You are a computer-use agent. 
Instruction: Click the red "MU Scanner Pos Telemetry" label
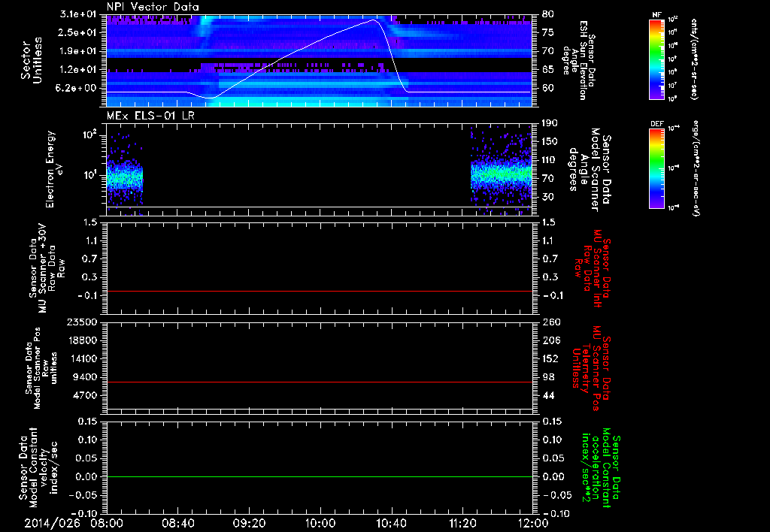(x=591, y=368)
